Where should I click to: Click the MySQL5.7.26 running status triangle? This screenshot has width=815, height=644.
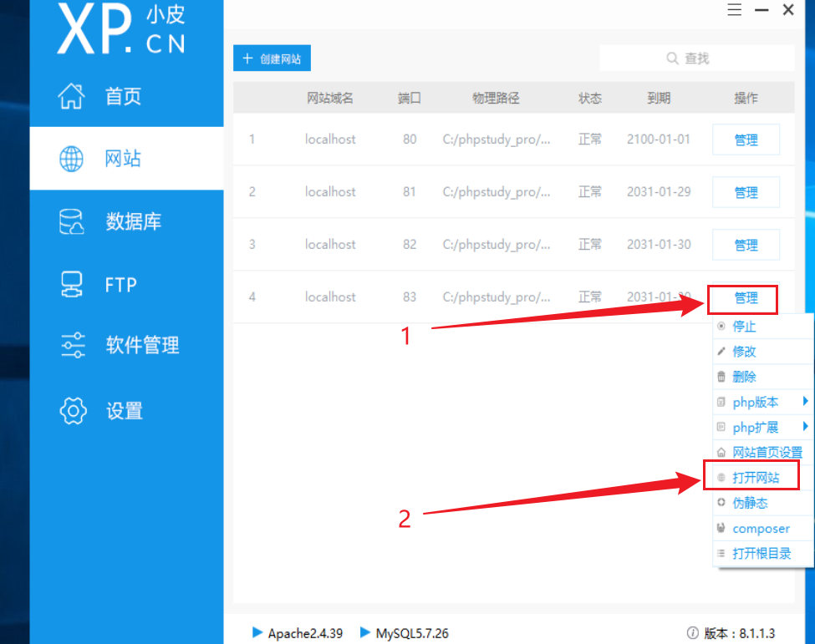(365, 632)
